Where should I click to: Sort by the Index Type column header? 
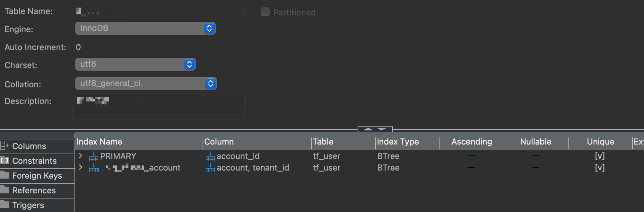[x=398, y=142]
